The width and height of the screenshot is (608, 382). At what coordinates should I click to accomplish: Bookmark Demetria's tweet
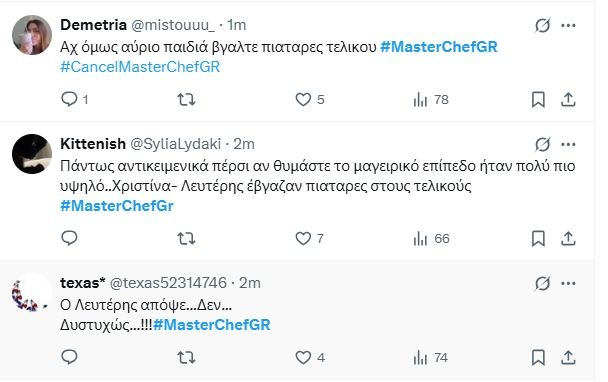pos(538,99)
